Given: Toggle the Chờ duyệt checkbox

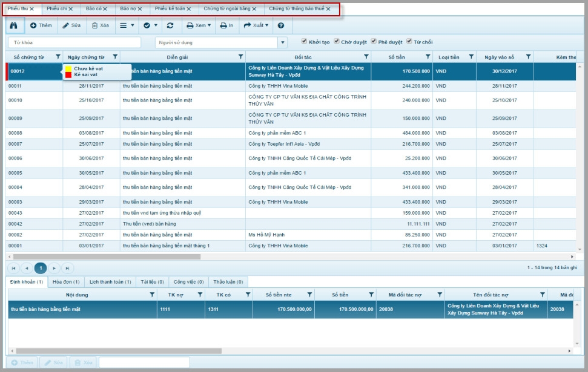Looking at the screenshot, I should 337,42.
